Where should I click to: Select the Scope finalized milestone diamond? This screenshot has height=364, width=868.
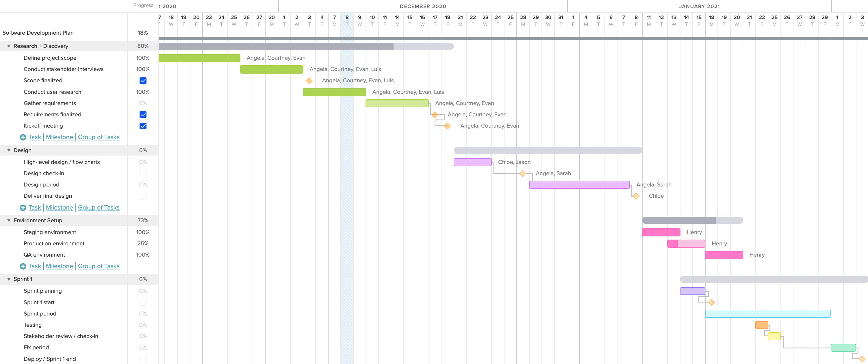(309, 81)
